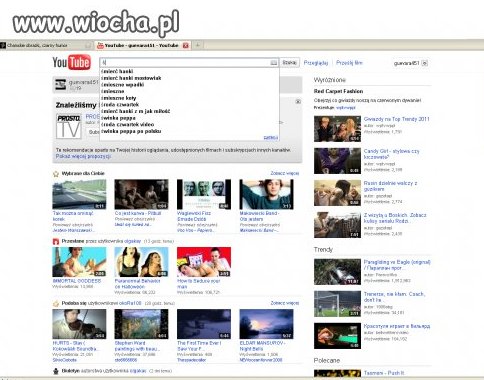Viewport: 484px width, 380px height.
Task: Click 'zamknij' link in suggestions dropdown
Action: tap(270, 137)
